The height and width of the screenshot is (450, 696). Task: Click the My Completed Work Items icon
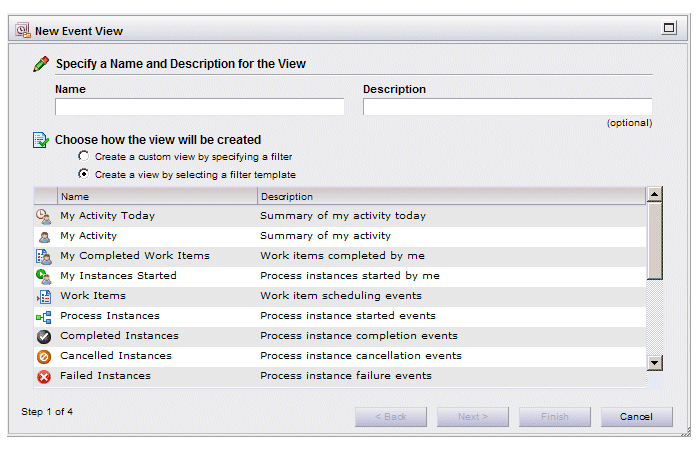coord(44,257)
